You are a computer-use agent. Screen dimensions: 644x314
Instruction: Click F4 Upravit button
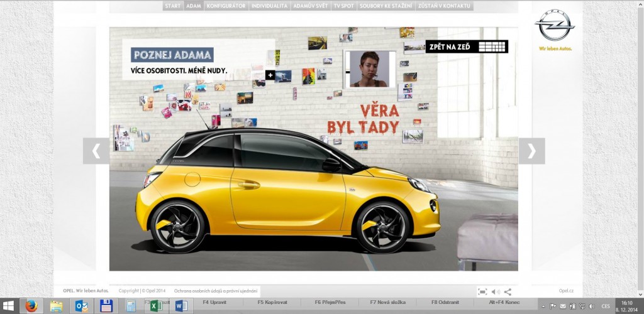[x=216, y=303]
